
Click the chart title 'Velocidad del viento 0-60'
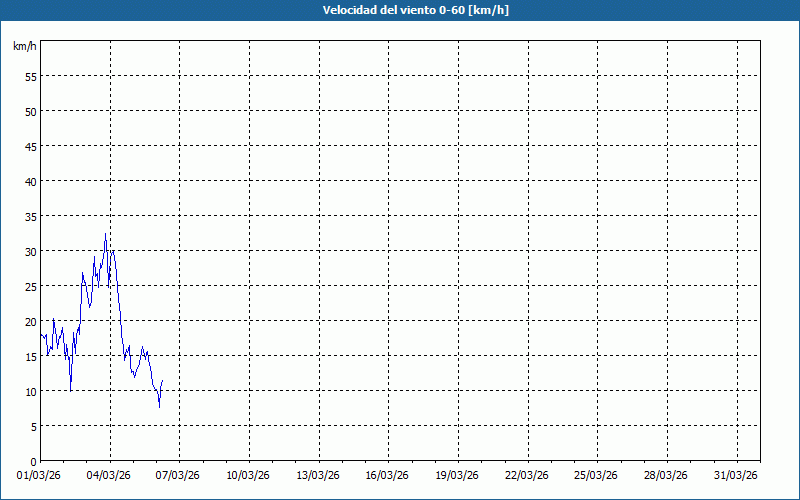click(399, 11)
